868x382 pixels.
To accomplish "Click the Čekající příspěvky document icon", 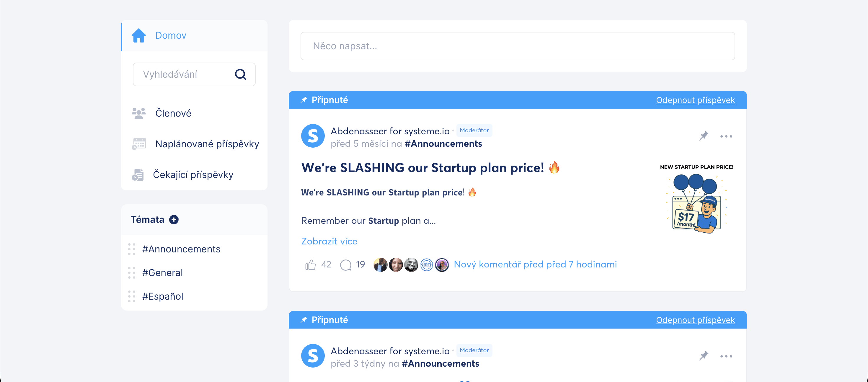I will click(138, 174).
